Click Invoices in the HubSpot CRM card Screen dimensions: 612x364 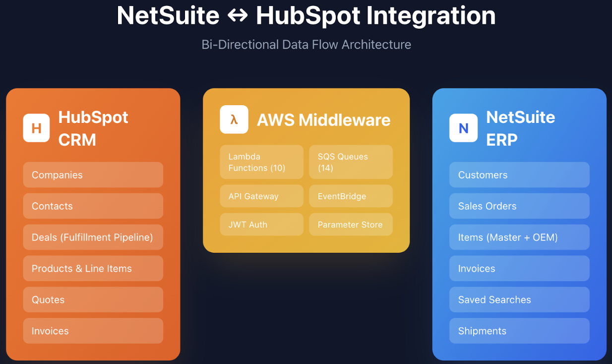pyautogui.click(x=93, y=331)
